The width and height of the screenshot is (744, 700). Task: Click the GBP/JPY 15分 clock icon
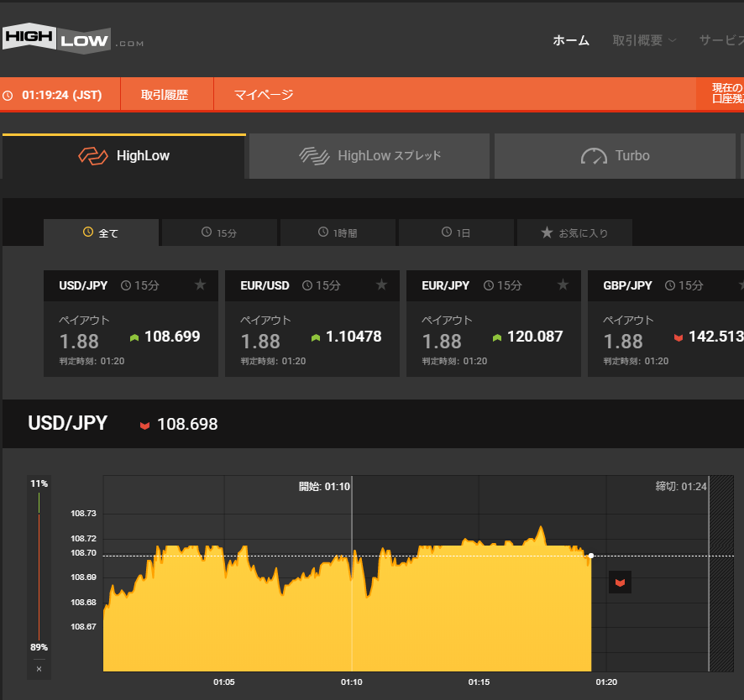click(x=670, y=285)
